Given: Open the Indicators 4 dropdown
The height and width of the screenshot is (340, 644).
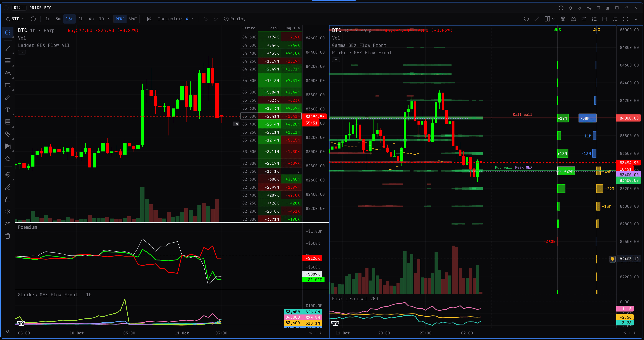Looking at the screenshot, I should click(175, 19).
